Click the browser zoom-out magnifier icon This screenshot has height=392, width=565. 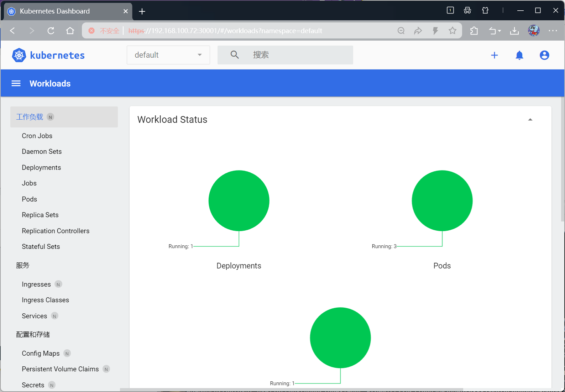[x=401, y=31]
